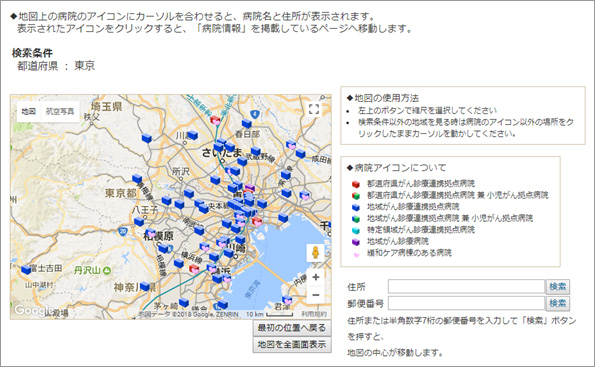The image size is (595, 367).
Task: Select red hospital marker near 横浜
Action: pyautogui.click(x=194, y=269)
